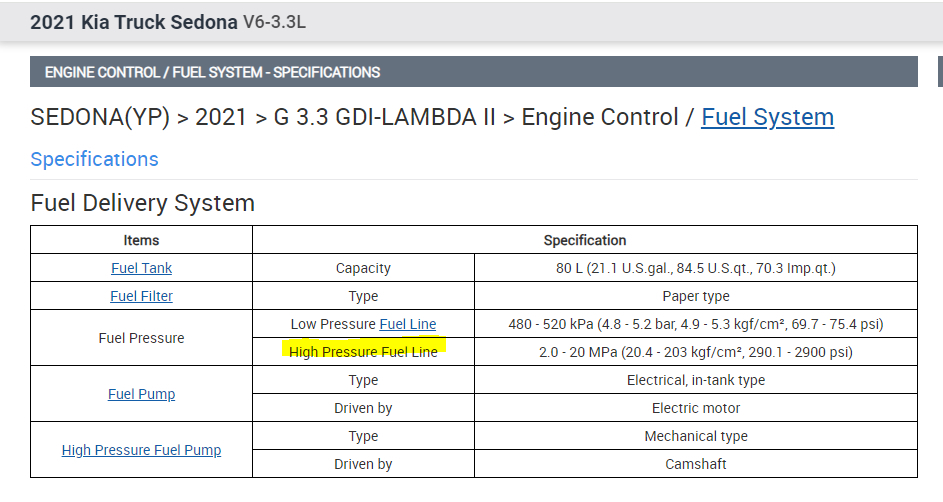Open the Fuel System breadcrumb link

[767, 117]
